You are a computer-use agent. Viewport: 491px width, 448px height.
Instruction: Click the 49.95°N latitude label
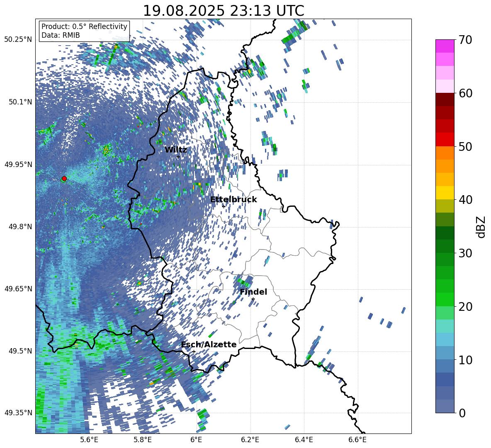click(x=18, y=164)
